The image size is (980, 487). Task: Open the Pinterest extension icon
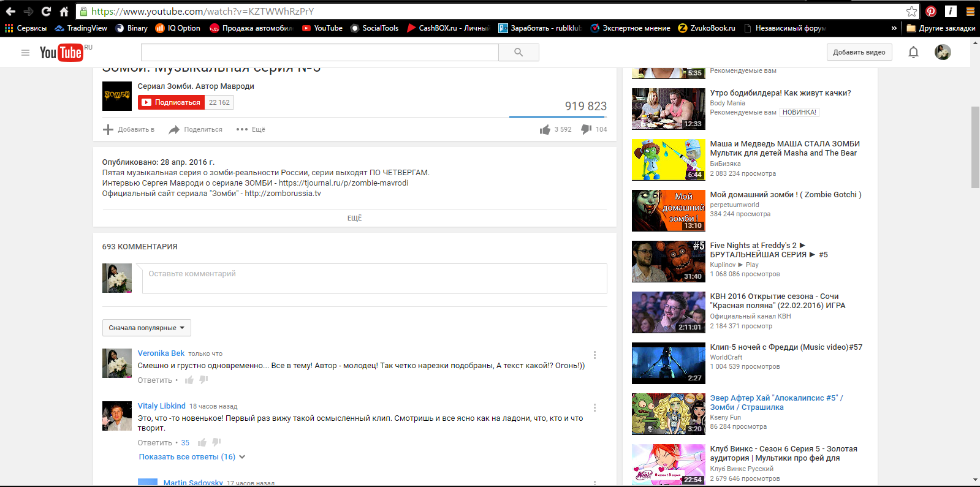click(x=931, y=11)
